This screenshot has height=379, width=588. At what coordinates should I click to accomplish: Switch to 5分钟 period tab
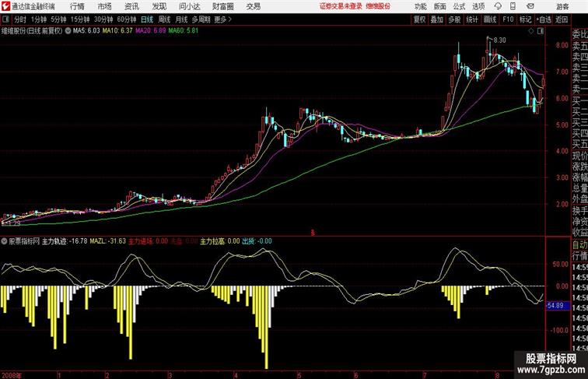[58, 19]
